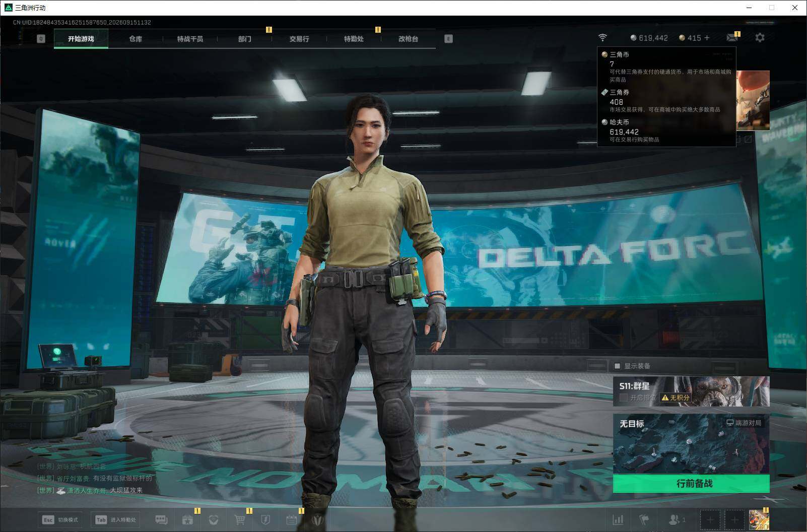The image size is (807, 532).
Task: Click the 三角洲行动 title bar icon
Action: tap(8, 8)
